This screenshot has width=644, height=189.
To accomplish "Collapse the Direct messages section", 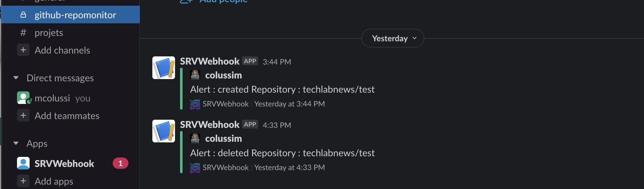I will click(16, 78).
